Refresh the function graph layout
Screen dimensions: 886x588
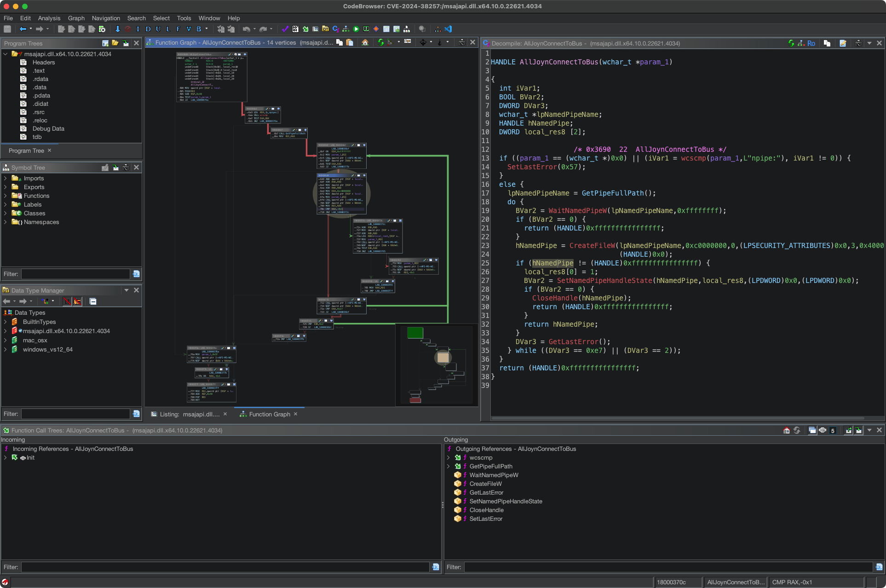click(381, 42)
